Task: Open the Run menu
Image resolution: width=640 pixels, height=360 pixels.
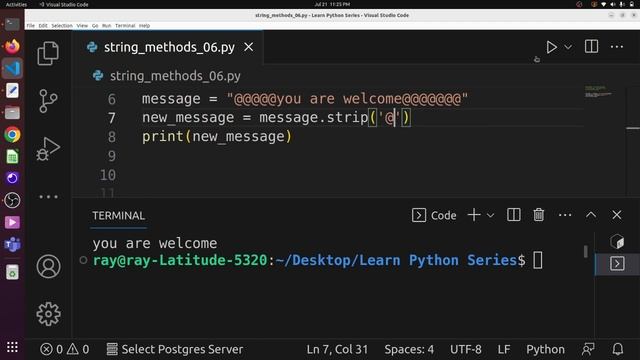Action: point(107,26)
